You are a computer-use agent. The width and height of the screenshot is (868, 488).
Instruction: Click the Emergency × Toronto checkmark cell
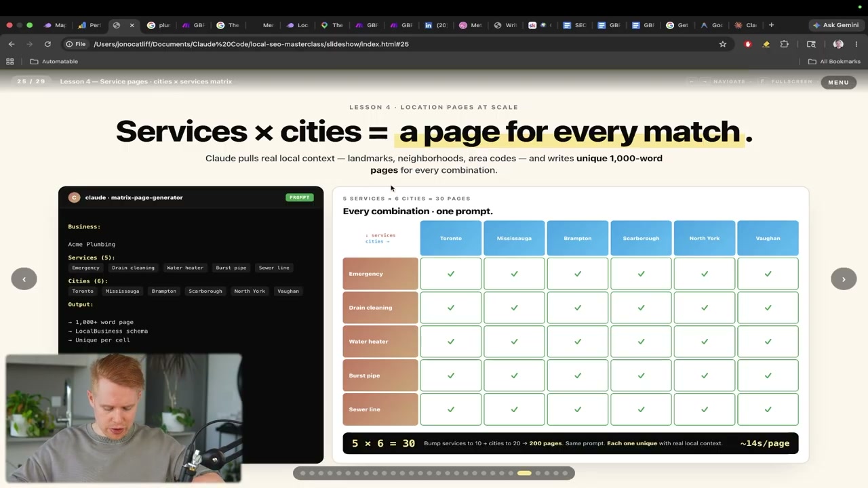click(x=451, y=274)
